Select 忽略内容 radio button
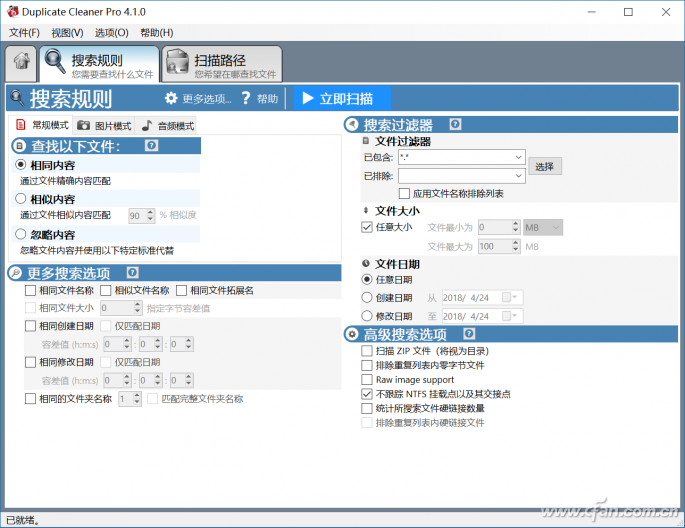Image resolution: width=685 pixels, height=528 pixels. click(21, 234)
